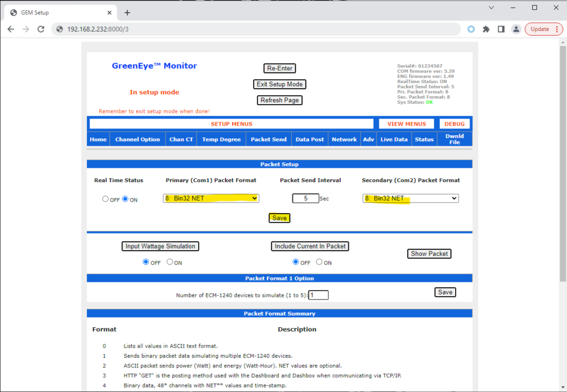This screenshot has height=392, width=567.
Task: Open the Chrome profile avatar icon
Action: pyautogui.click(x=516, y=29)
